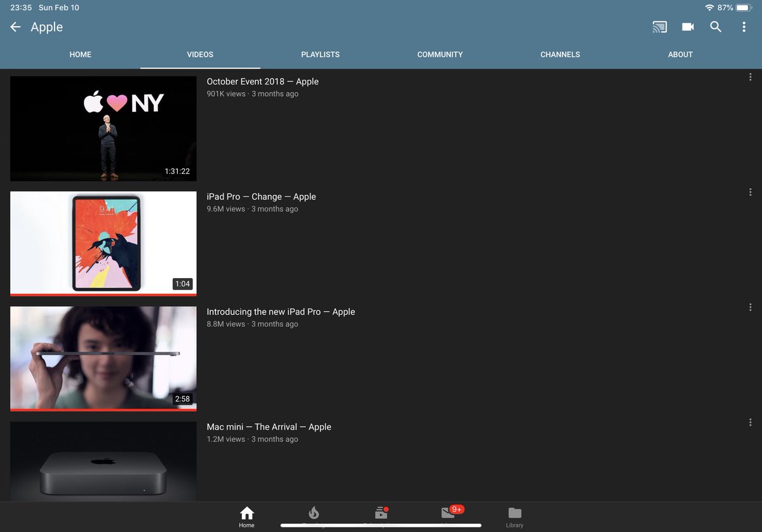Open 'October Event 2018 — Apple' title

click(x=263, y=81)
